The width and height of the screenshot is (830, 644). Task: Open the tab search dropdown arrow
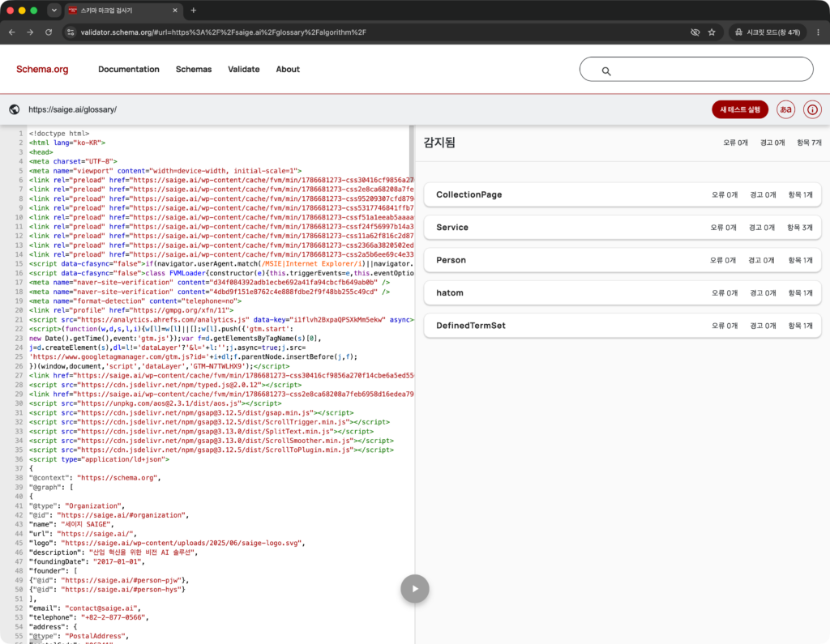click(x=54, y=10)
